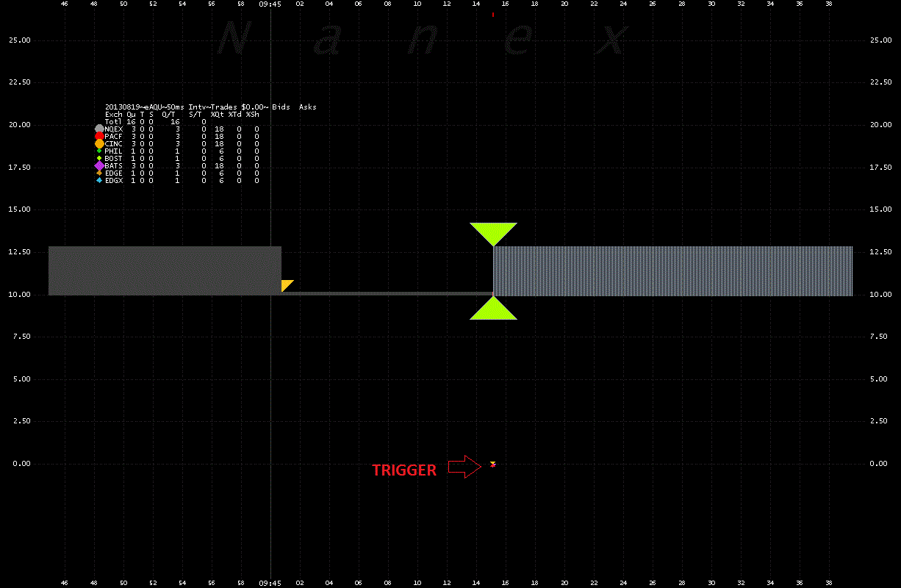This screenshot has width=901, height=588.
Task: Select the CINC exchange label
Action: (x=114, y=143)
